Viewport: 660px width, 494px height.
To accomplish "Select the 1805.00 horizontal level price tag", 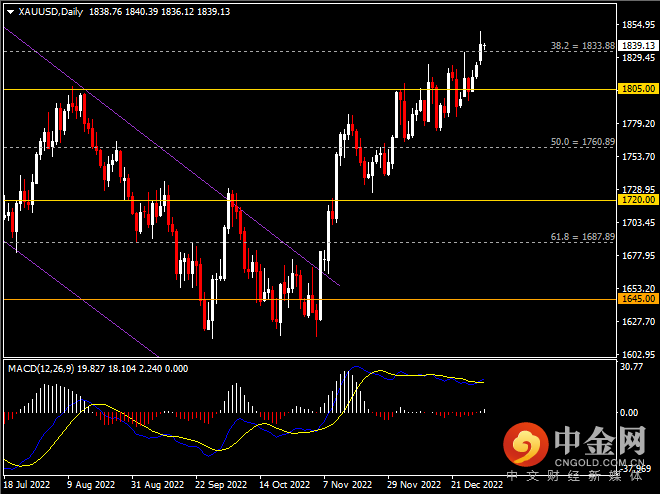I will click(637, 89).
